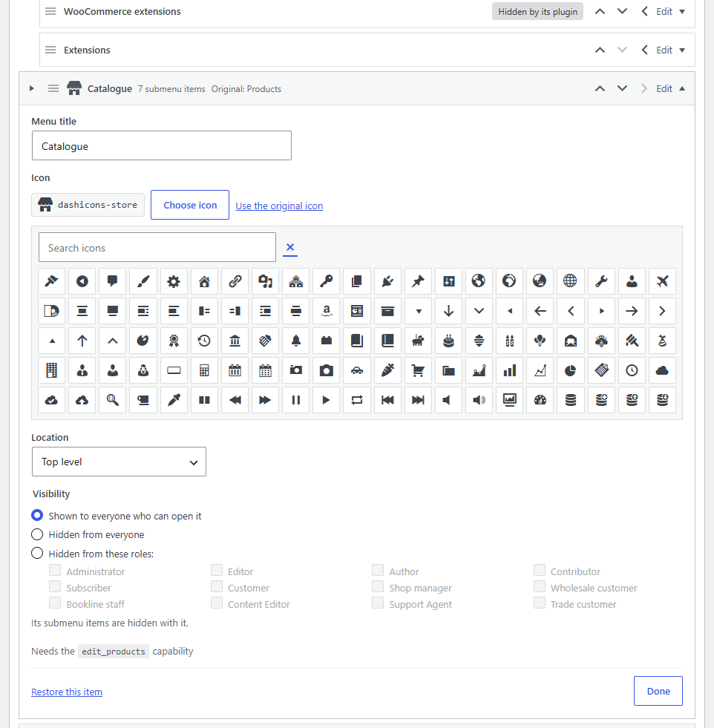Image resolution: width=714 pixels, height=728 pixels.
Task: Pick the car icon
Action: coord(357,370)
